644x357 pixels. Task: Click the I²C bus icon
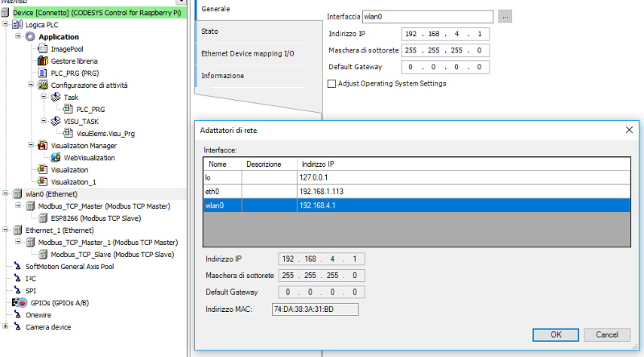[x=17, y=279]
